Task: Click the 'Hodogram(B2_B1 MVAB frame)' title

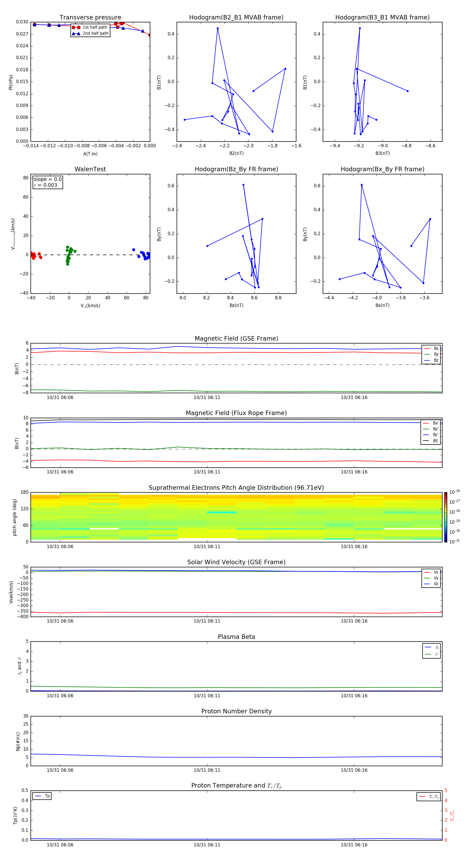Action: click(x=236, y=18)
